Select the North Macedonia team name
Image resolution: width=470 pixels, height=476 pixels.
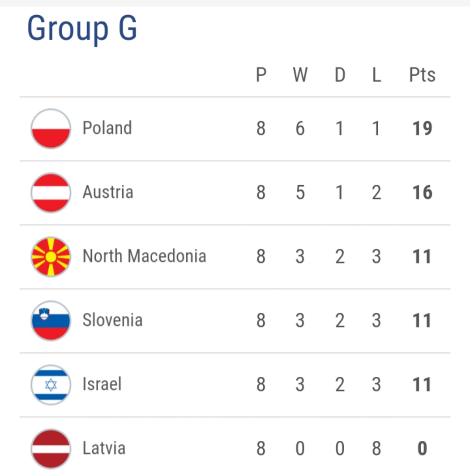pos(144,256)
